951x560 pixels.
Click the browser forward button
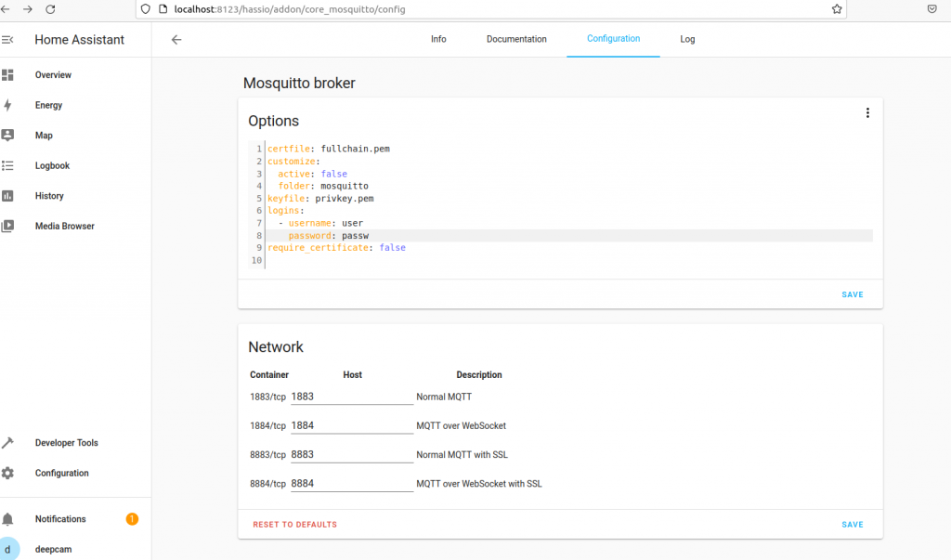point(28,9)
